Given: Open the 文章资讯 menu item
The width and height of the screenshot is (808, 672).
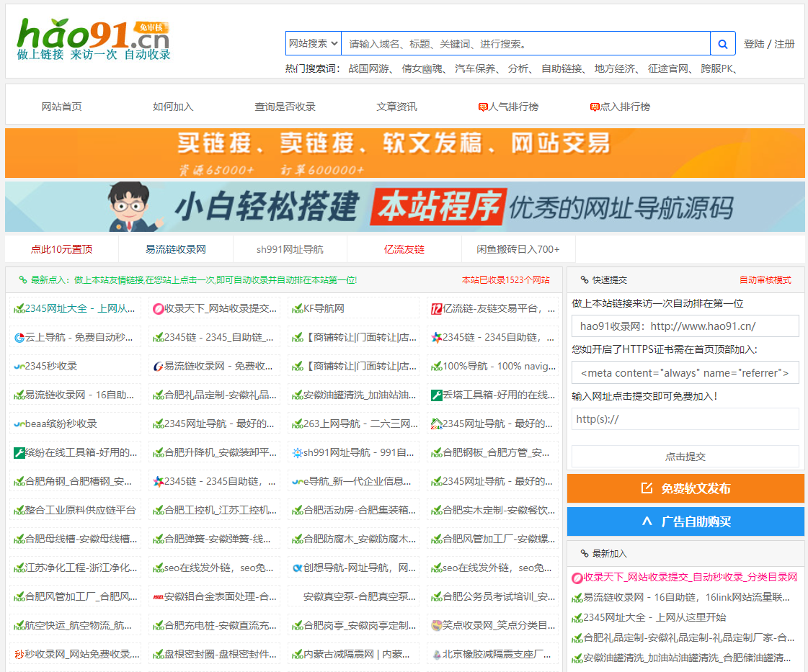Looking at the screenshot, I should 399,105.
